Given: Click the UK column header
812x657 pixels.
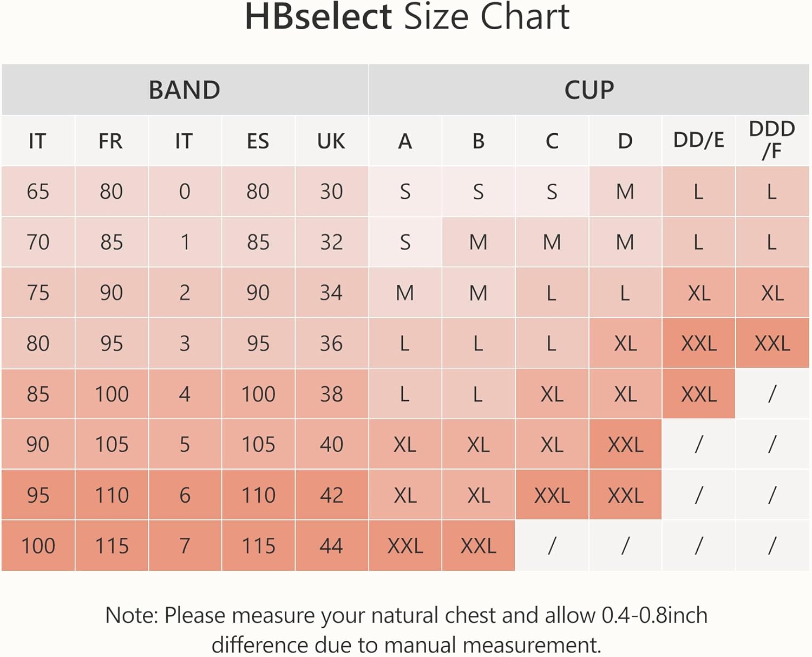Looking at the screenshot, I should click(x=331, y=141).
